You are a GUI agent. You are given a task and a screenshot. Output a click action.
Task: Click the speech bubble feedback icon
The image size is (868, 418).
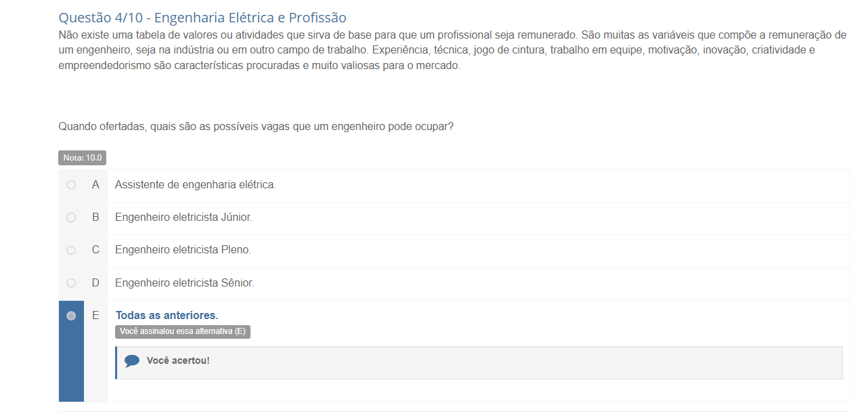(132, 361)
